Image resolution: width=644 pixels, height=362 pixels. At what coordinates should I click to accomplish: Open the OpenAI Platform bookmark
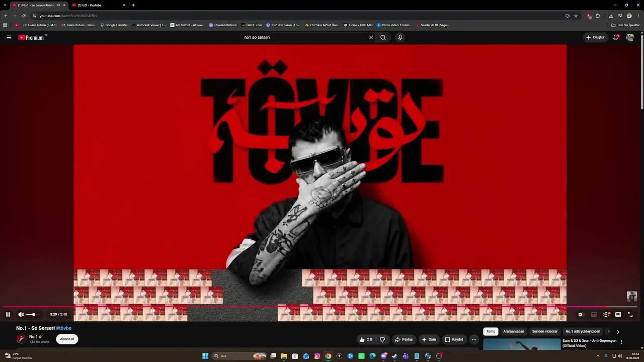click(x=223, y=25)
